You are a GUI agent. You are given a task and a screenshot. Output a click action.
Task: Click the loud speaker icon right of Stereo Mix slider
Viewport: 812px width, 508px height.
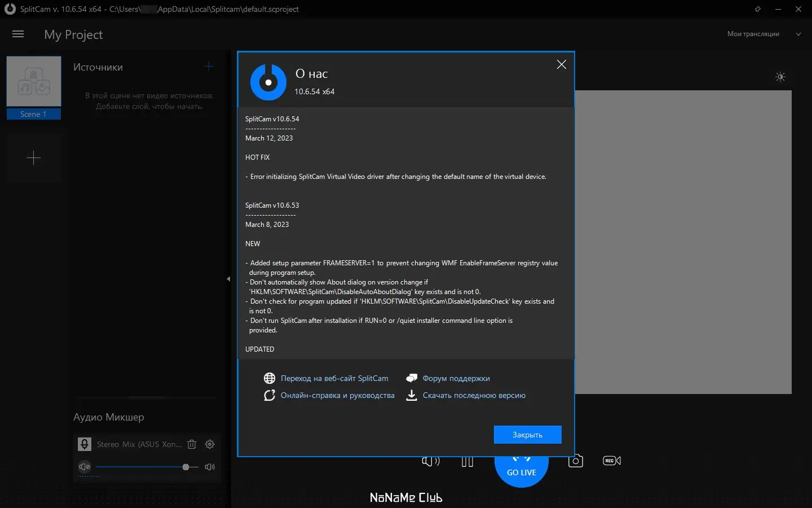pyautogui.click(x=210, y=467)
